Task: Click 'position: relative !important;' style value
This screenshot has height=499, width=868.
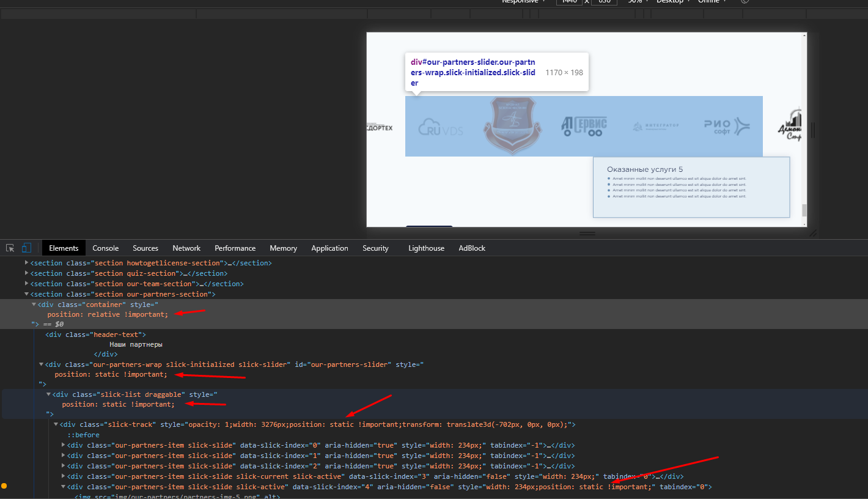Action: 108,314
